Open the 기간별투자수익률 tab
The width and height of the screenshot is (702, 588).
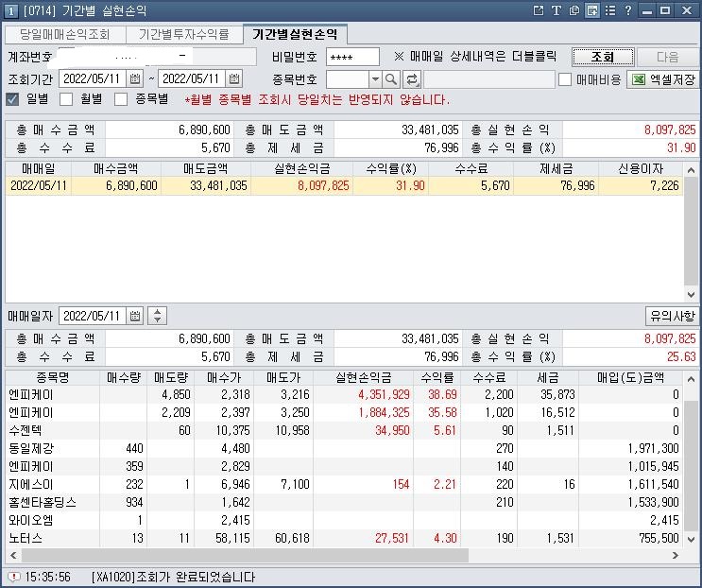[183, 34]
